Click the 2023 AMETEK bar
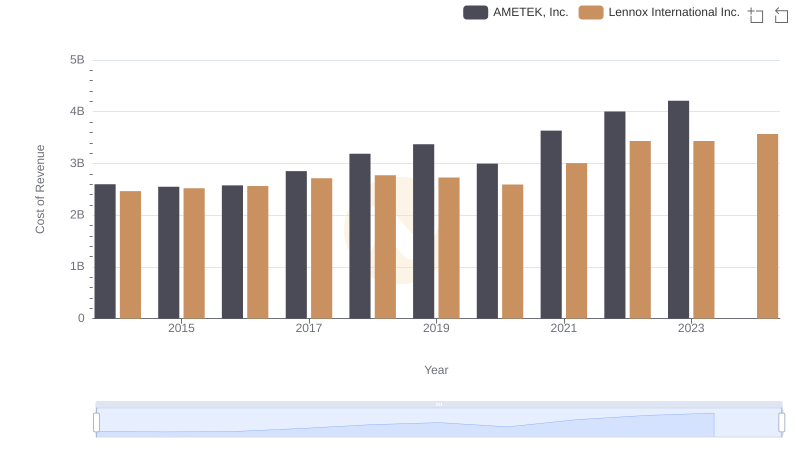The image size is (800, 461). (x=678, y=210)
